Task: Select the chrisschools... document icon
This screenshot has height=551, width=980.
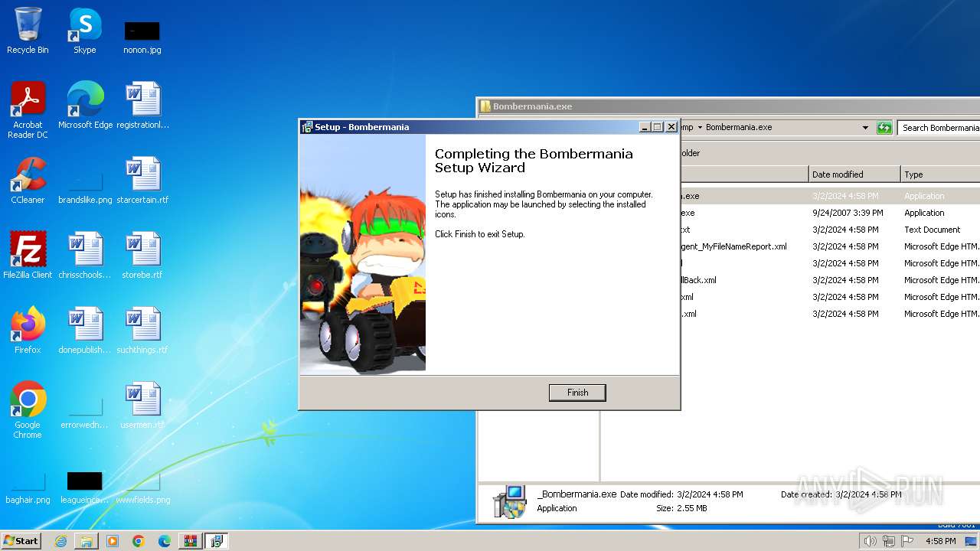Action: pos(85,256)
